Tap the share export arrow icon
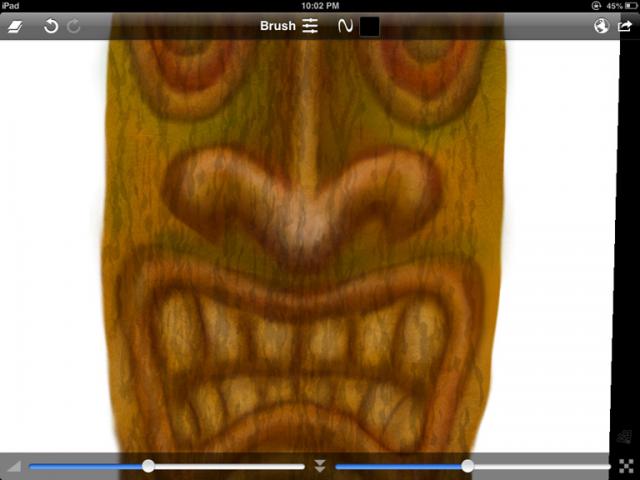 (625, 27)
